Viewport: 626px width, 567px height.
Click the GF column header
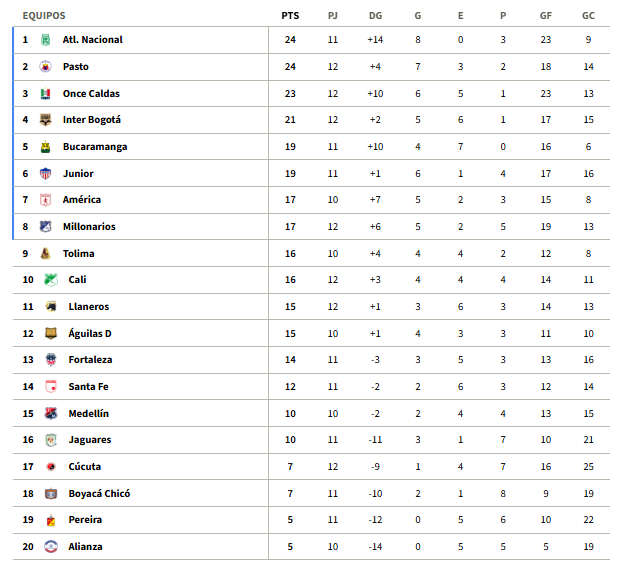tap(546, 16)
